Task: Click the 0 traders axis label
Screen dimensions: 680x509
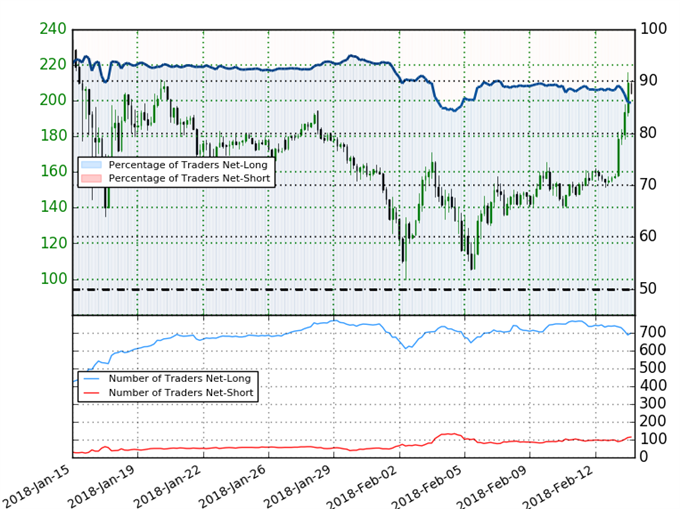Action: (x=644, y=457)
